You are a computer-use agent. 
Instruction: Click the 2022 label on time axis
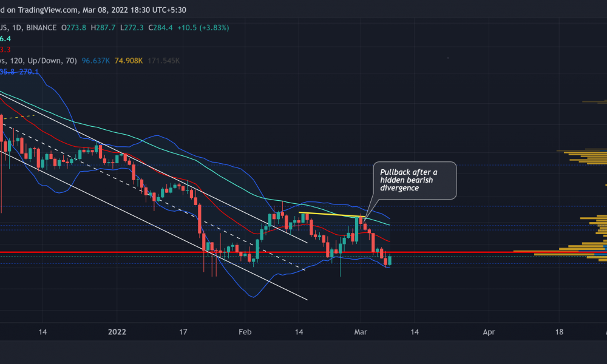(x=117, y=332)
